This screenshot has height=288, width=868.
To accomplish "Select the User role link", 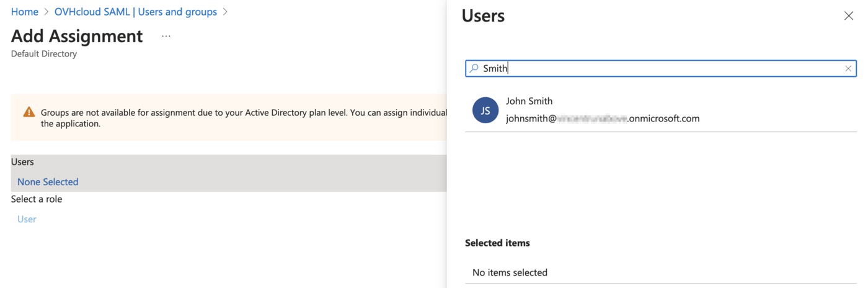I will coord(27,219).
